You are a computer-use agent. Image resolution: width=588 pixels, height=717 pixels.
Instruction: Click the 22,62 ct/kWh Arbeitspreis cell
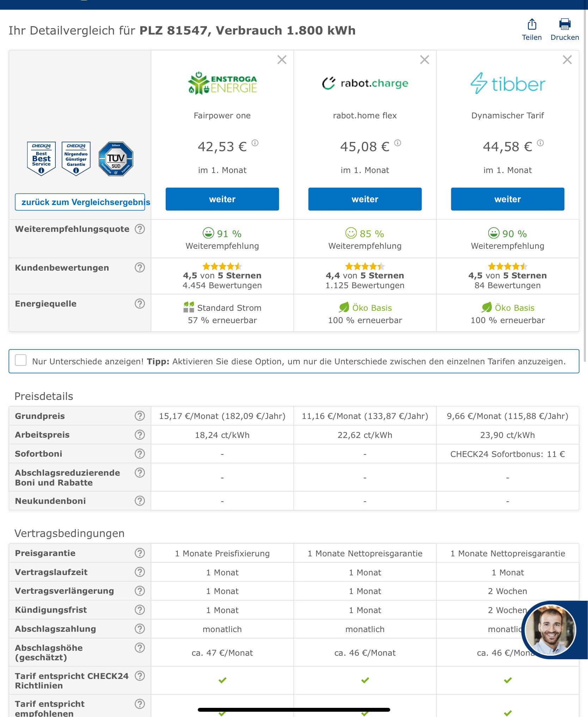365,435
